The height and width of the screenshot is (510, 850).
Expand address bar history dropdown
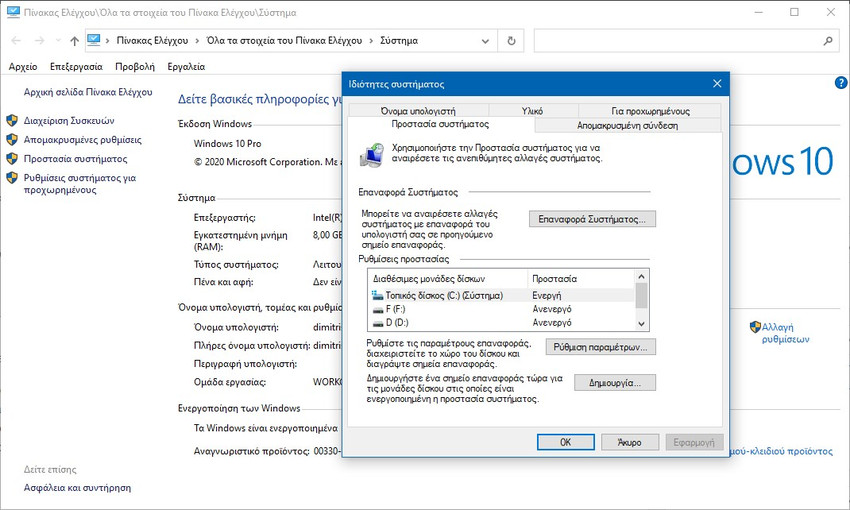pyautogui.click(x=485, y=41)
